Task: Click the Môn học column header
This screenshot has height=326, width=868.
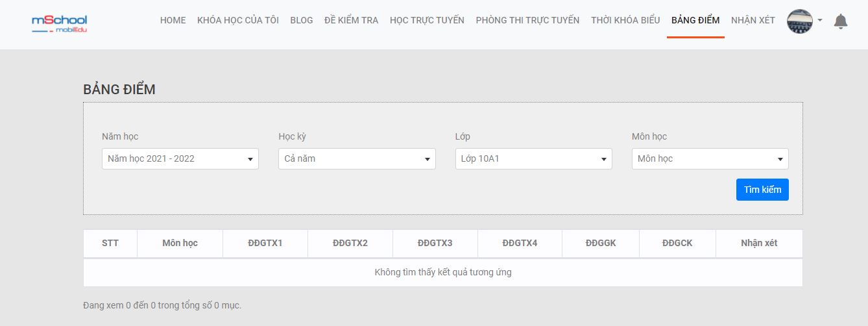Action: point(180,243)
